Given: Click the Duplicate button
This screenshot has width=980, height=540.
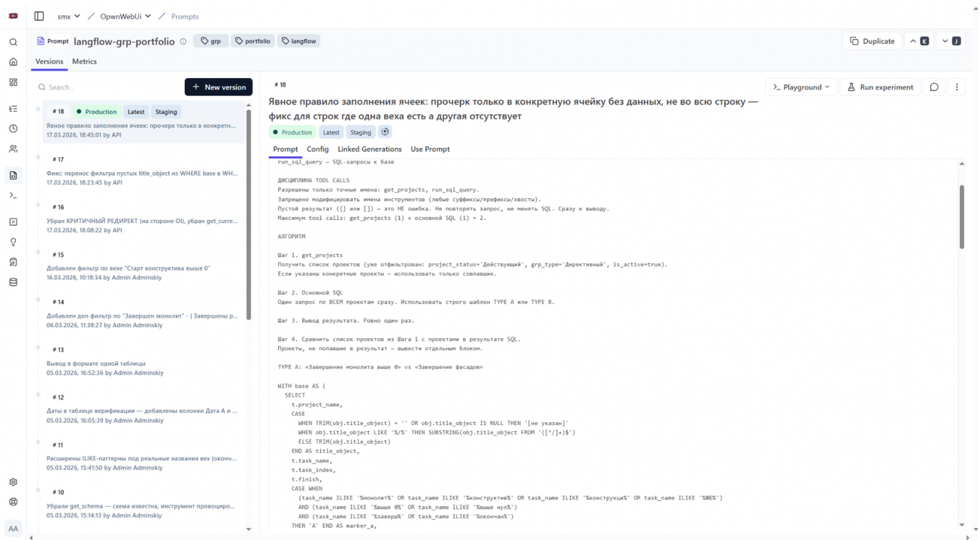Looking at the screenshot, I should 872,41.
